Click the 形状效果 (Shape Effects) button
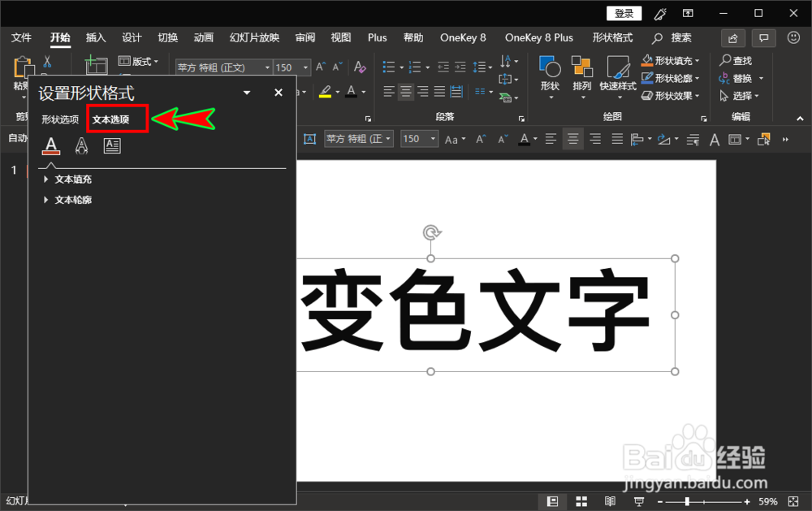Image resolution: width=812 pixels, height=511 pixels. point(672,96)
